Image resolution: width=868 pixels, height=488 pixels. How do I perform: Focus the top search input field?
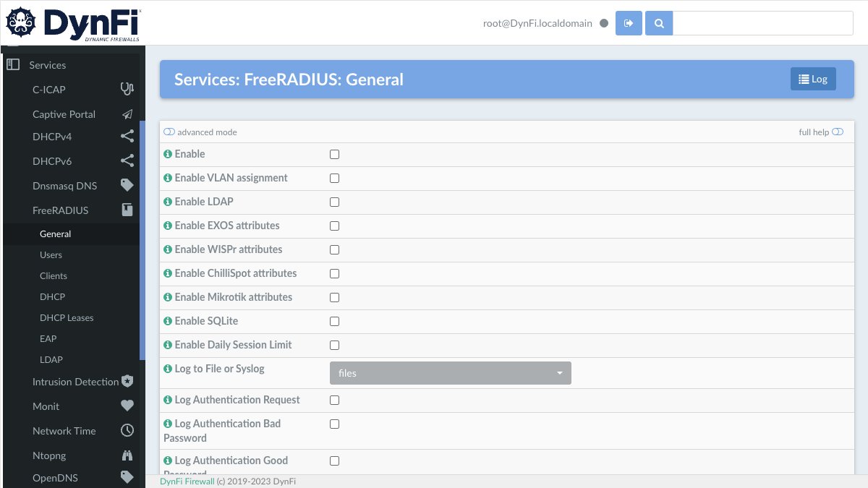(x=763, y=23)
